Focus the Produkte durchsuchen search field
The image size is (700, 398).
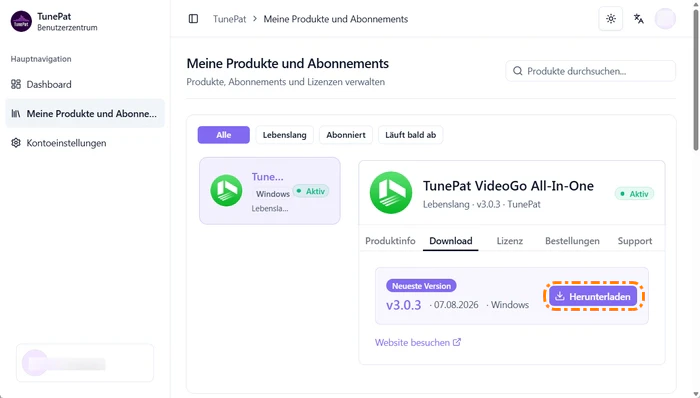[x=591, y=71]
